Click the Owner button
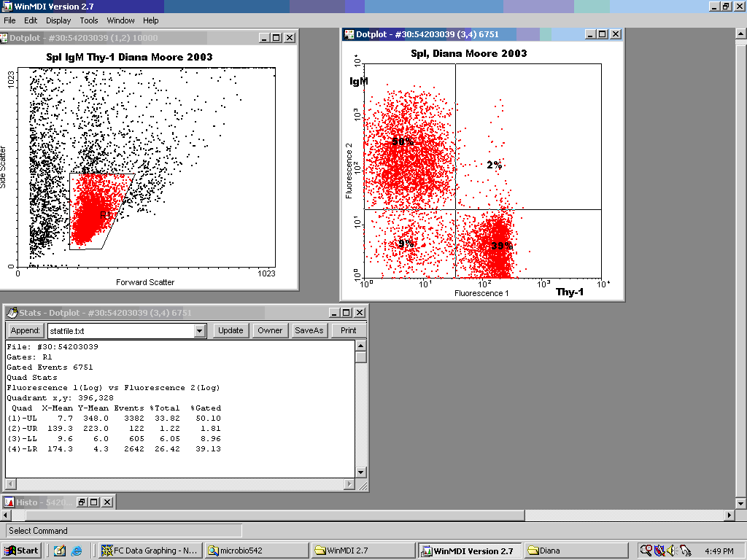This screenshot has height=560, width=747. point(270,330)
